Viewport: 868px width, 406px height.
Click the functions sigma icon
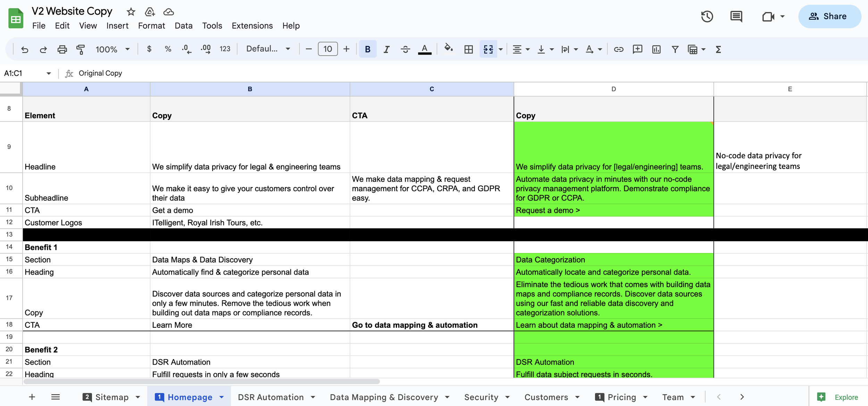click(x=718, y=49)
